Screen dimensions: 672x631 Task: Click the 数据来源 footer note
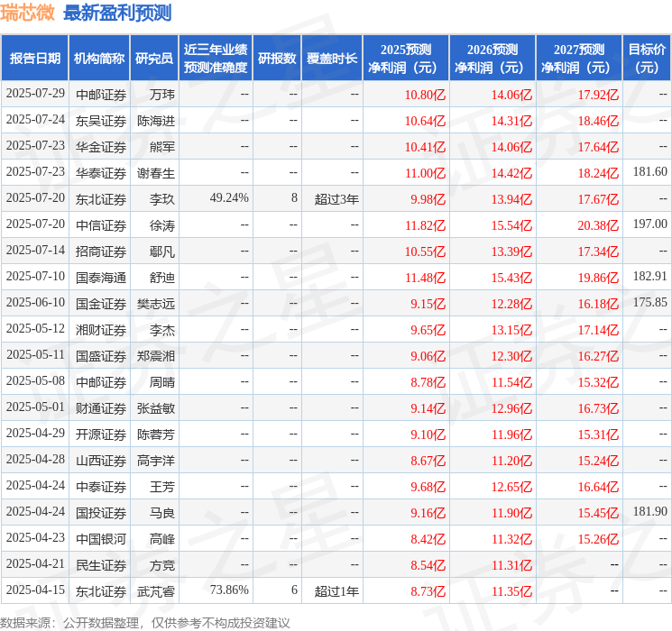pyautogui.click(x=145, y=622)
